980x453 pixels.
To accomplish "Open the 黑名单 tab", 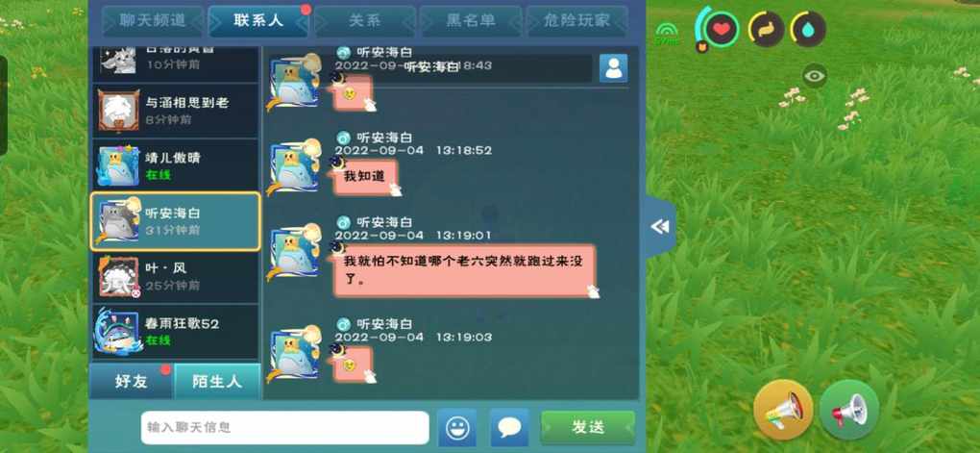I will click(471, 20).
